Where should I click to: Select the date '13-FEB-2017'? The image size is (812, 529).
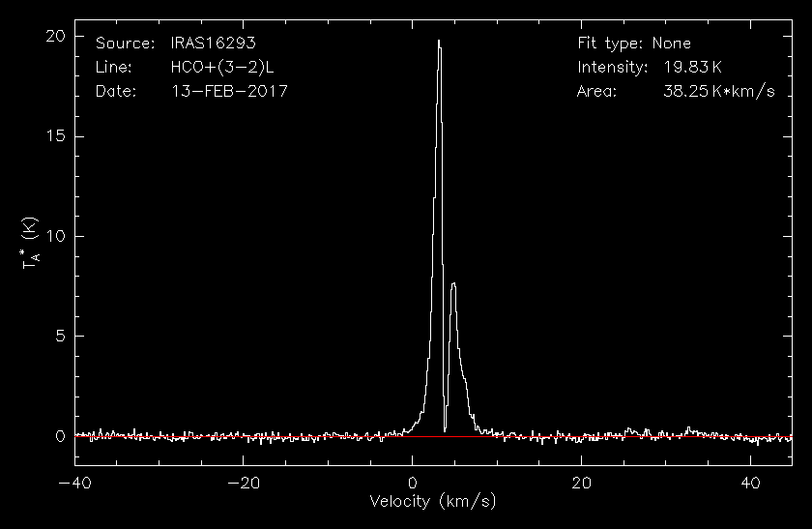click(229, 91)
